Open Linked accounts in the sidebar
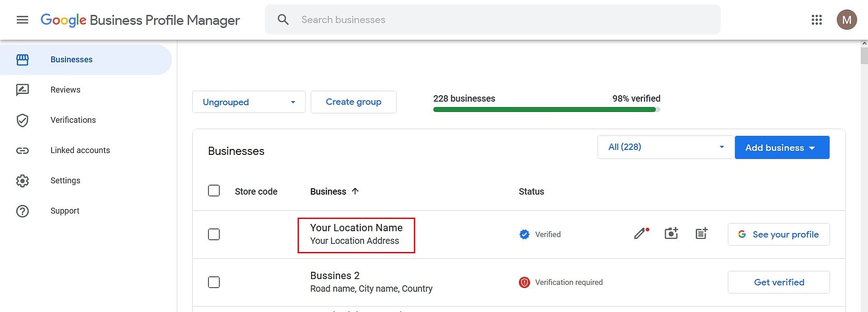868x312 pixels. tap(86, 150)
